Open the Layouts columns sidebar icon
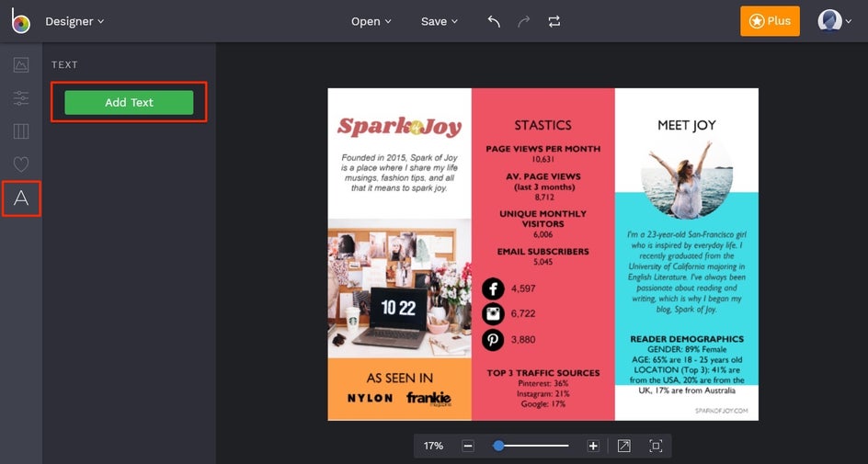This screenshot has width=868, height=464. (x=21, y=131)
